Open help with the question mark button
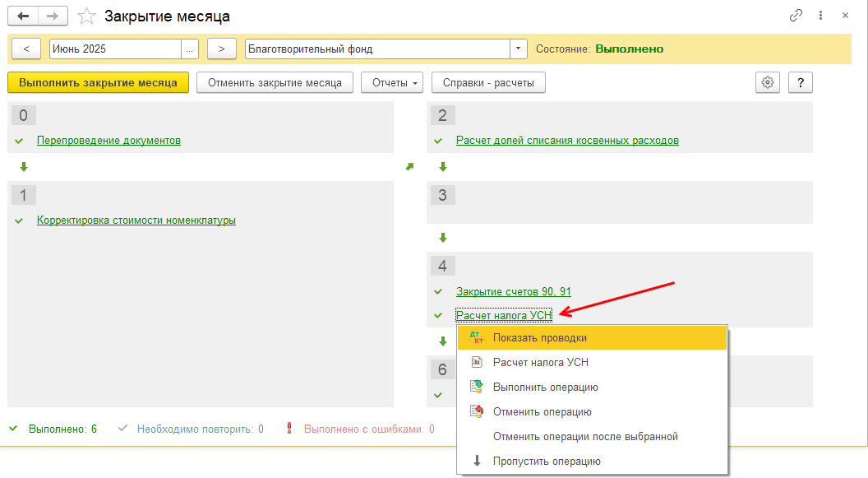The height and width of the screenshot is (478, 868). [800, 82]
